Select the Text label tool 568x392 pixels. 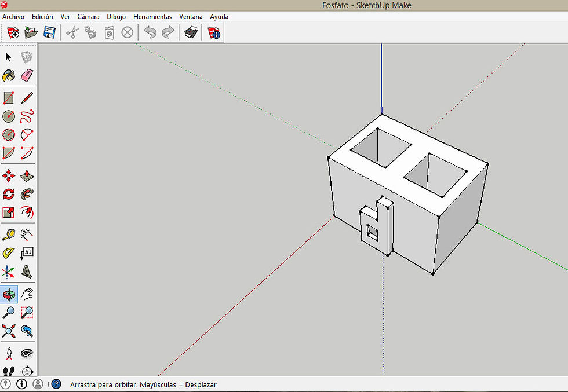click(x=27, y=253)
